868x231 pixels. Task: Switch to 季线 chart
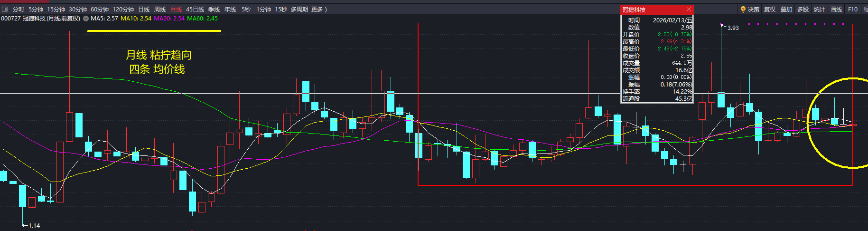click(x=214, y=9)
